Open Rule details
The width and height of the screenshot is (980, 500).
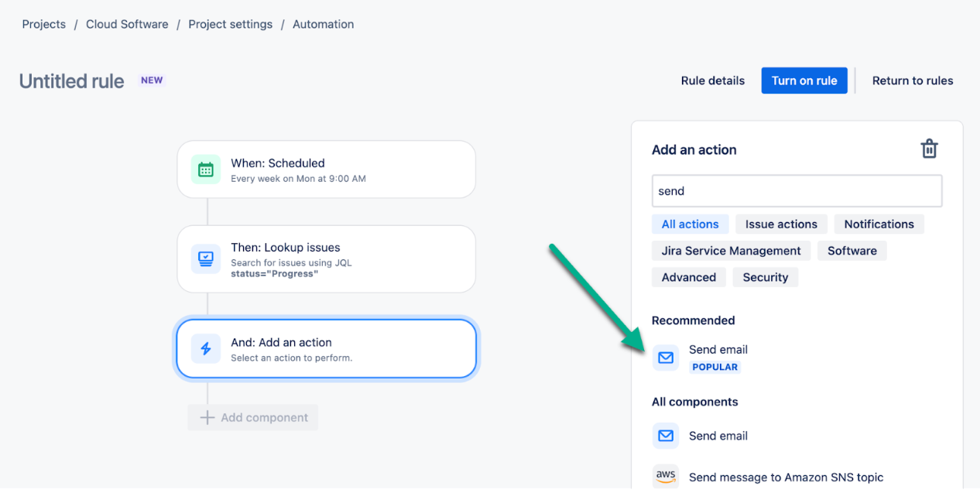coord(712,80)
